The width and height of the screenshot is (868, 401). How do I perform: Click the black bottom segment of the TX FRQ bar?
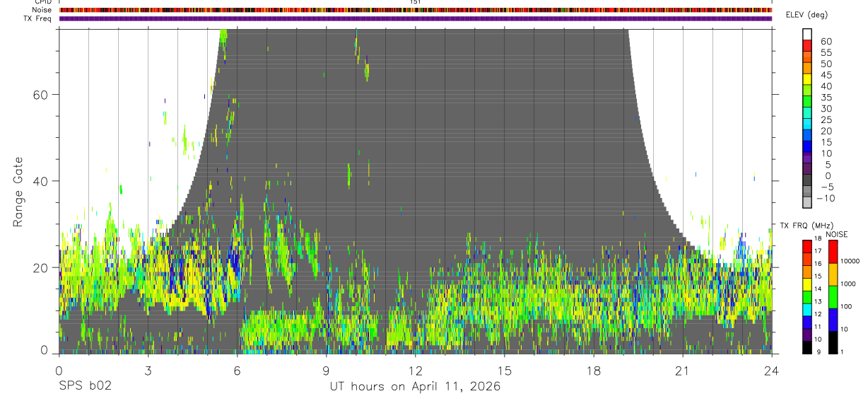point(807,347)
